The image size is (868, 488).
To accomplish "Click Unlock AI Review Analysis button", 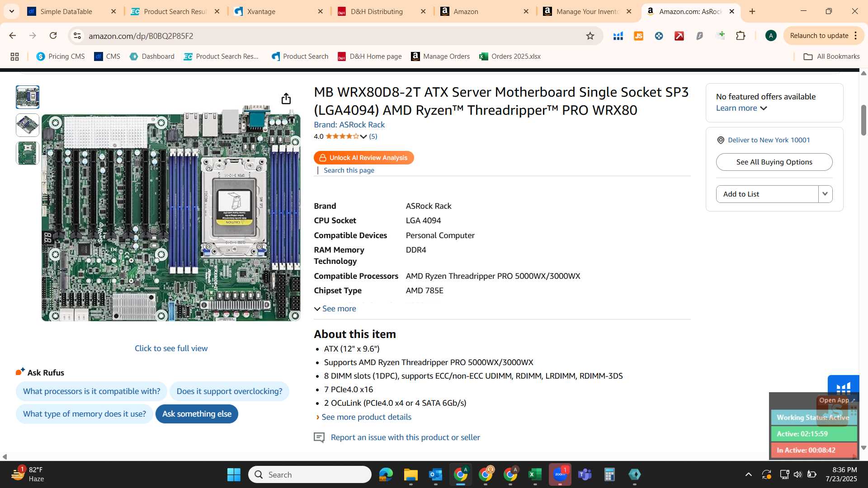I will pyautogui.click(x=363, y=158).
